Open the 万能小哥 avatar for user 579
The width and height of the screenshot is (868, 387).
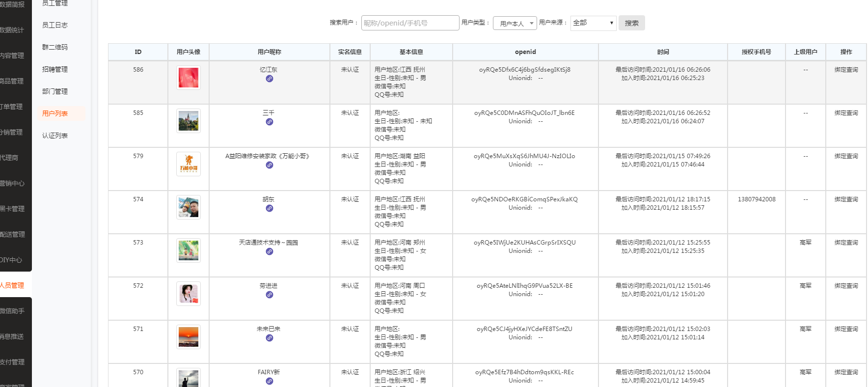pos(189,164)
